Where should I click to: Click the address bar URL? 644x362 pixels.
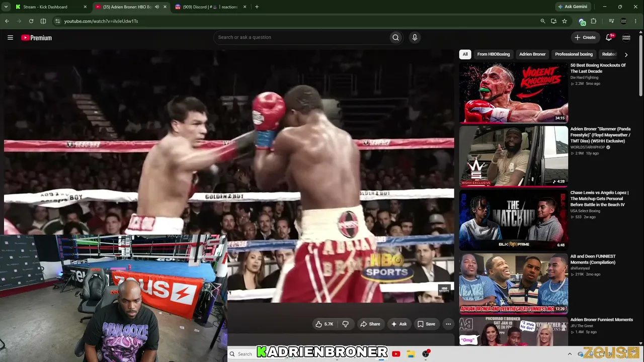tap(101, 21)
